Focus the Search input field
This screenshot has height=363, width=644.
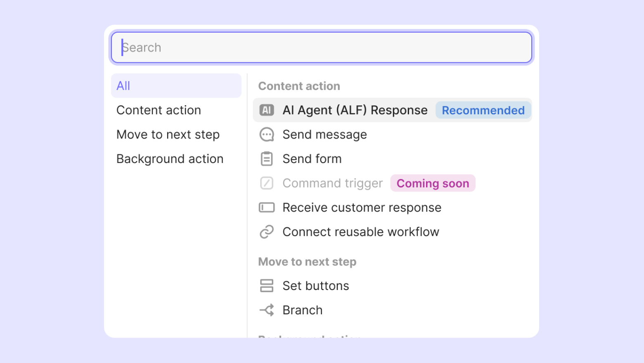[x=321, y=47]
